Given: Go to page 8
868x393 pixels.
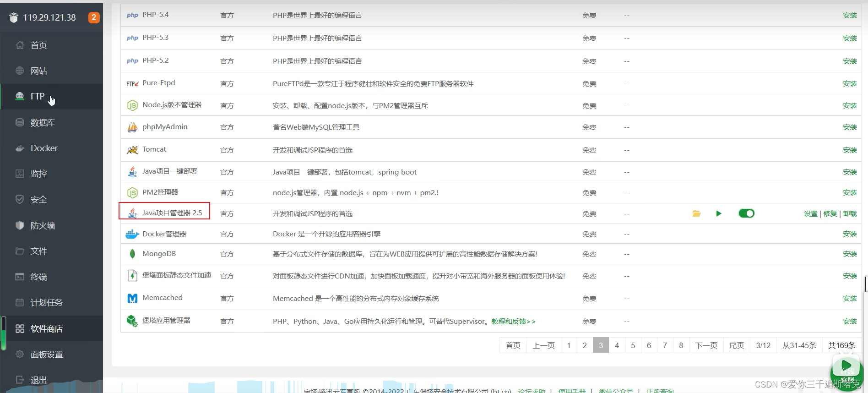Looking at the screenshot, I should (681, 345).
